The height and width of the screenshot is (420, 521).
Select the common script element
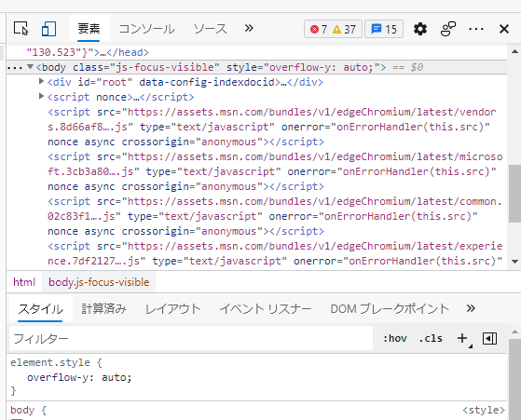pyautogui.click(x=275, y=216)
